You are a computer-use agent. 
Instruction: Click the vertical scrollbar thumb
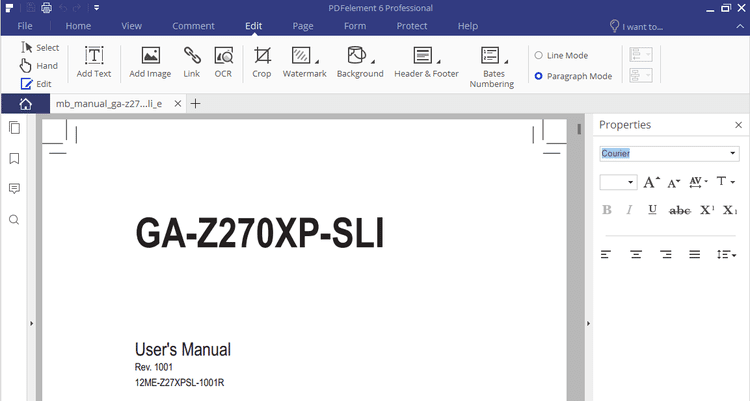coord(579,129)
